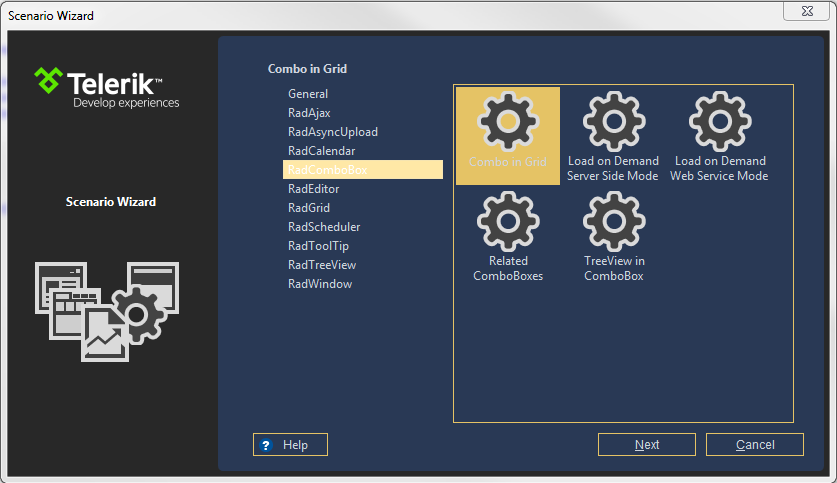Click the Next button
Viewport: 837px width, 483px height.
click(647, 445)
